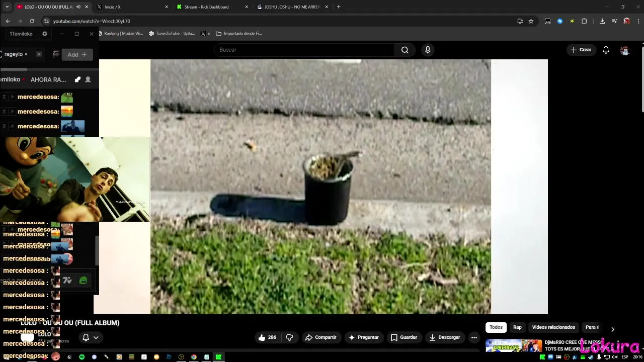Open OBS Studio from the taskbar
The width and height of the screenshot is (644, 362).
181,357
